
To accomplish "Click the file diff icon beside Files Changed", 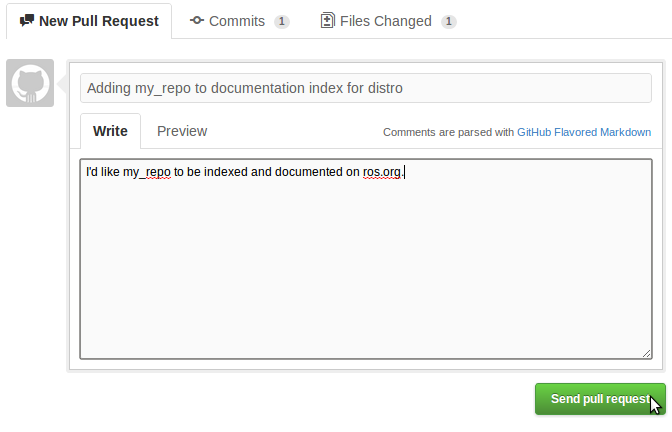I will (327, 21).
